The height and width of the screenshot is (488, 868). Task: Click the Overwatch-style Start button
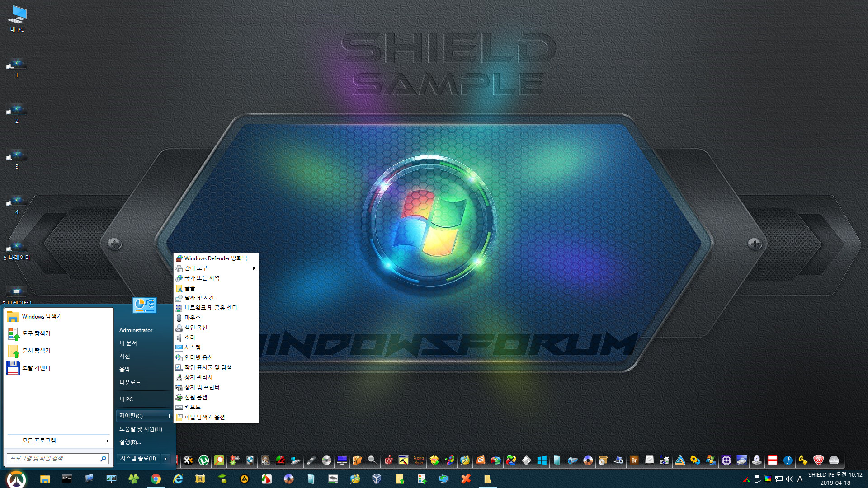coord(17,479)
